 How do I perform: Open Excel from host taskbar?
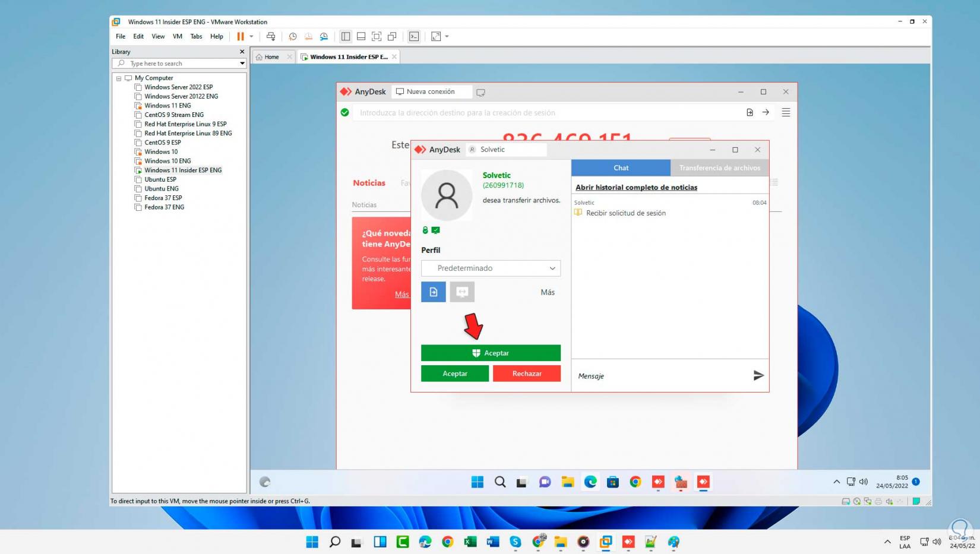[x=470, y=542]
